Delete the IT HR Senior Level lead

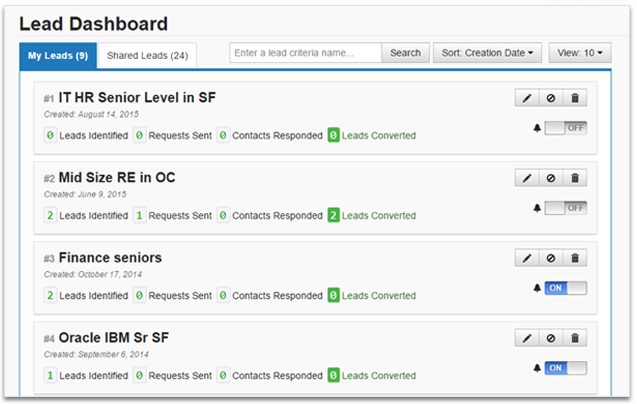[x=575, y=98]
